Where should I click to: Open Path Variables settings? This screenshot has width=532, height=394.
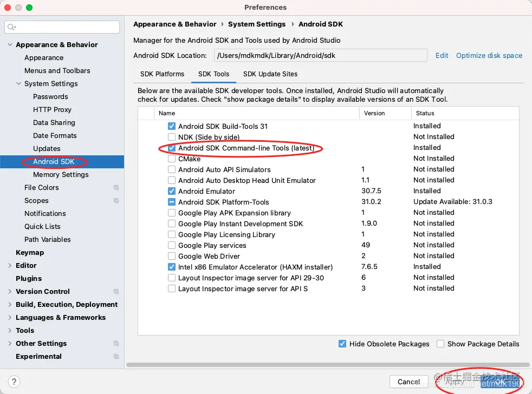48,239
